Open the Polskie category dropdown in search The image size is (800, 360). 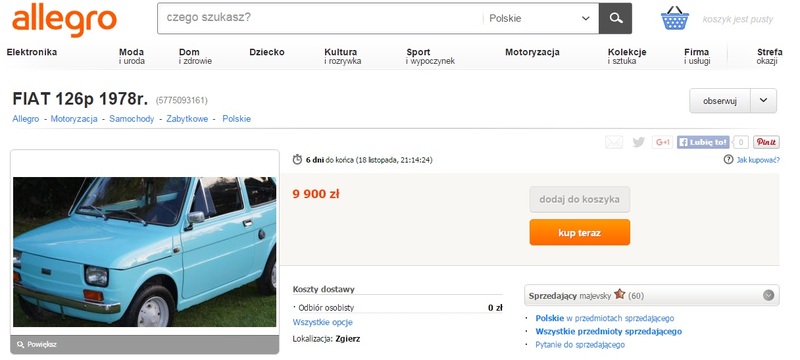(x=540, y=18)
